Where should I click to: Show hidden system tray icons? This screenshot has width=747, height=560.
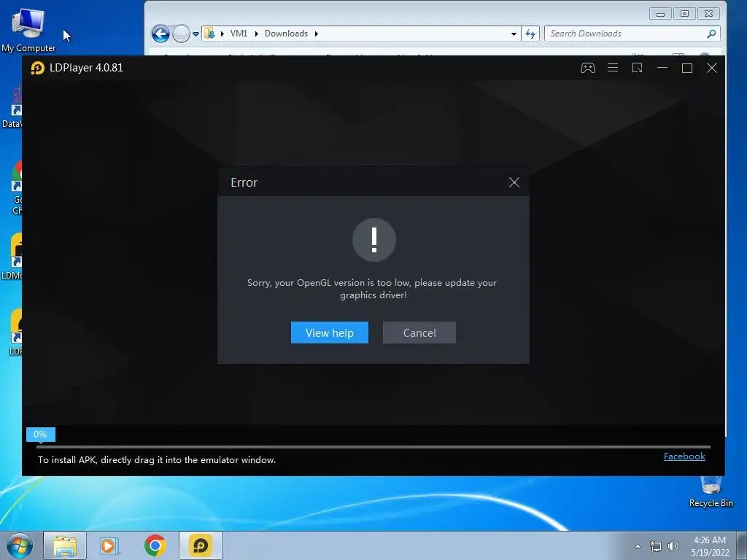click(x=638, y=546)
